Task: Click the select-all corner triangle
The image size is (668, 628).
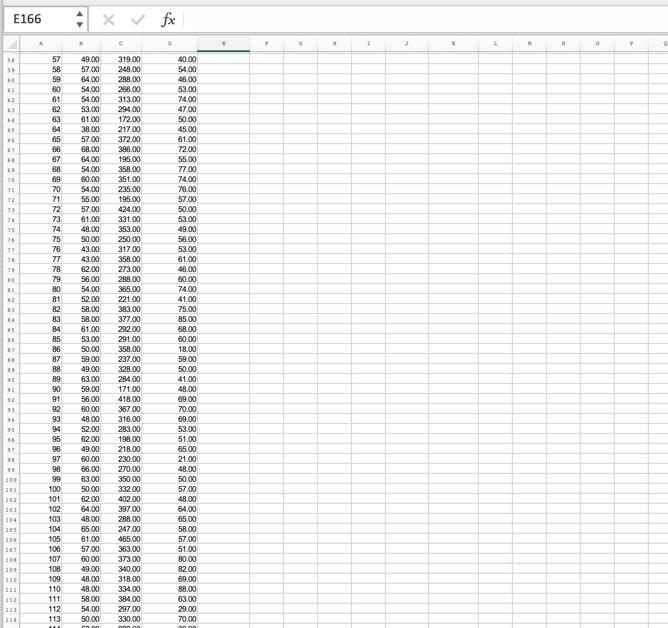Action: (x=12, y=44)
